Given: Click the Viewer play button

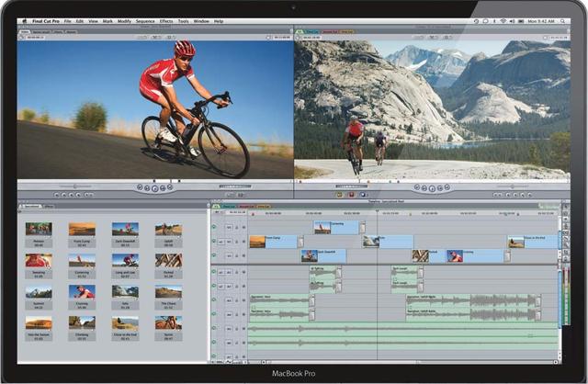Looking at the screenshot, I should tap(156, 186).
